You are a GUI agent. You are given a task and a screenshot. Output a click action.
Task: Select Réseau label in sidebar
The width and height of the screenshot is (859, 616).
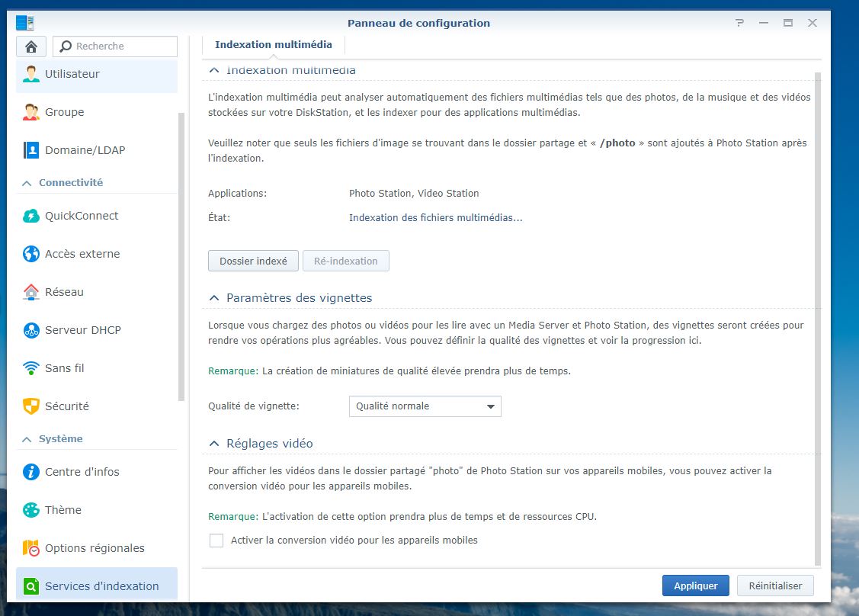pyautogui.click(x=64, y=292)
